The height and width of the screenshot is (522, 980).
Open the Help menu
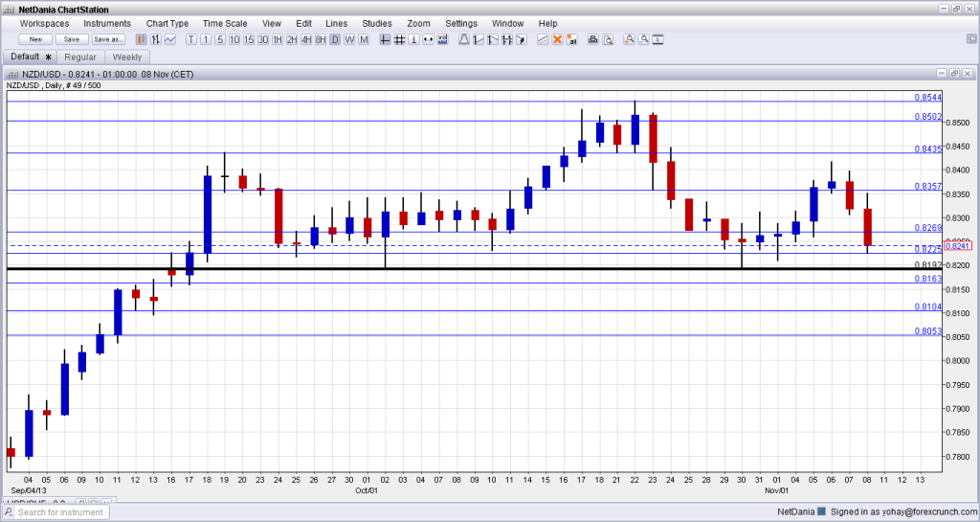[547, 23]
